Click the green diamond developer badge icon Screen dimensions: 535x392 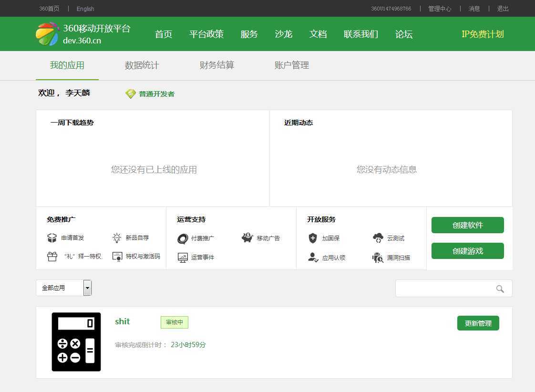point(130,94)
